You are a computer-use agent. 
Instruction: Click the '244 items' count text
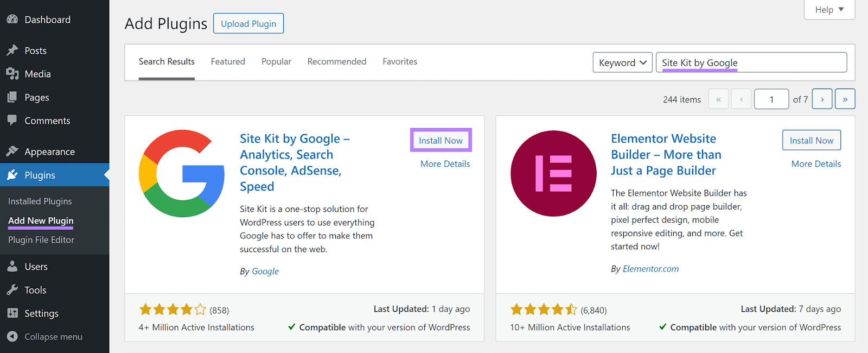coord(681,99)
